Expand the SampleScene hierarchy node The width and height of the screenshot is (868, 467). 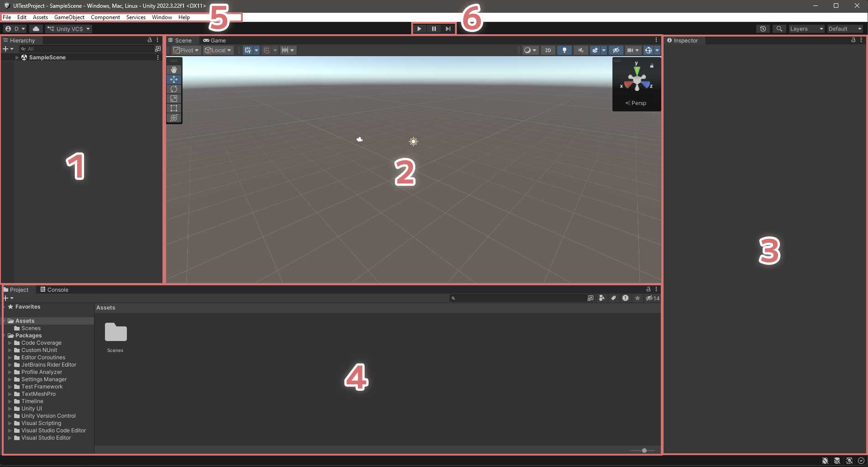point(17,58)
